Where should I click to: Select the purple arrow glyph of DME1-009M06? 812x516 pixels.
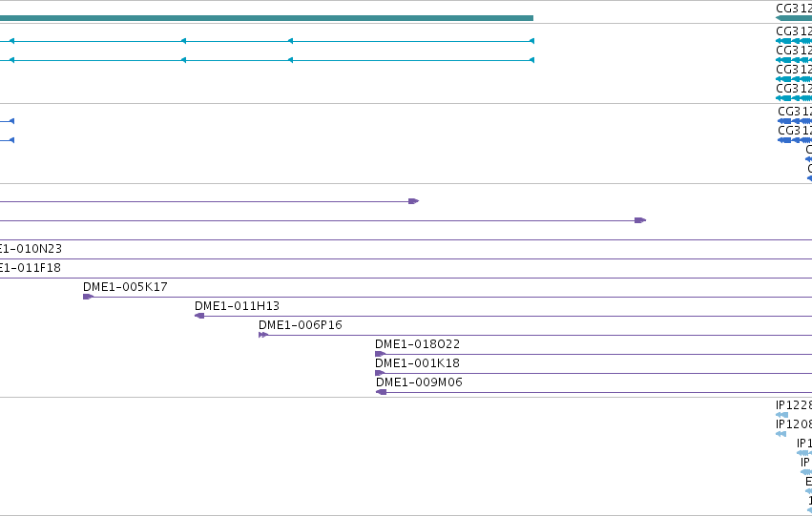[381, 392]
